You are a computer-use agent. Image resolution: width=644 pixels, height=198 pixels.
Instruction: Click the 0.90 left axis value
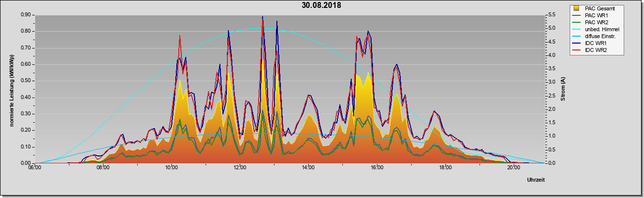(x=26, y=15)
